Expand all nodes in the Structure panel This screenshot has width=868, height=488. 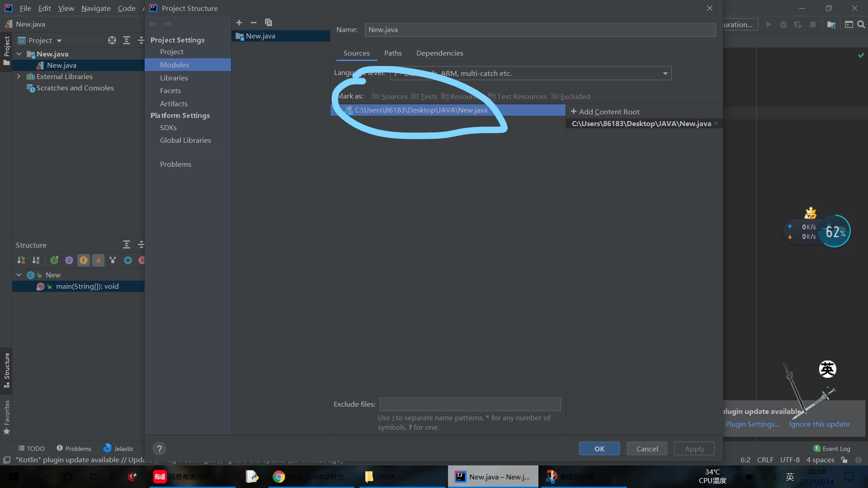[127, 244]
